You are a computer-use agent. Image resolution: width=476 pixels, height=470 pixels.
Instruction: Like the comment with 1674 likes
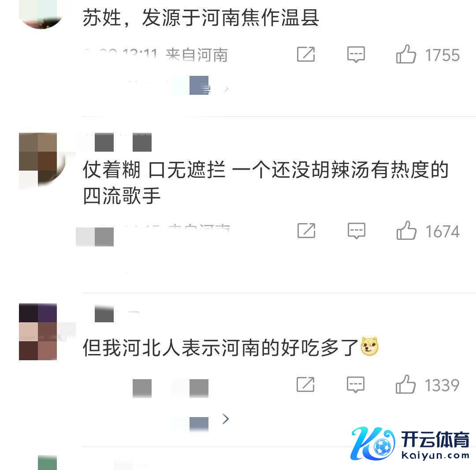(x=406, y=231)
